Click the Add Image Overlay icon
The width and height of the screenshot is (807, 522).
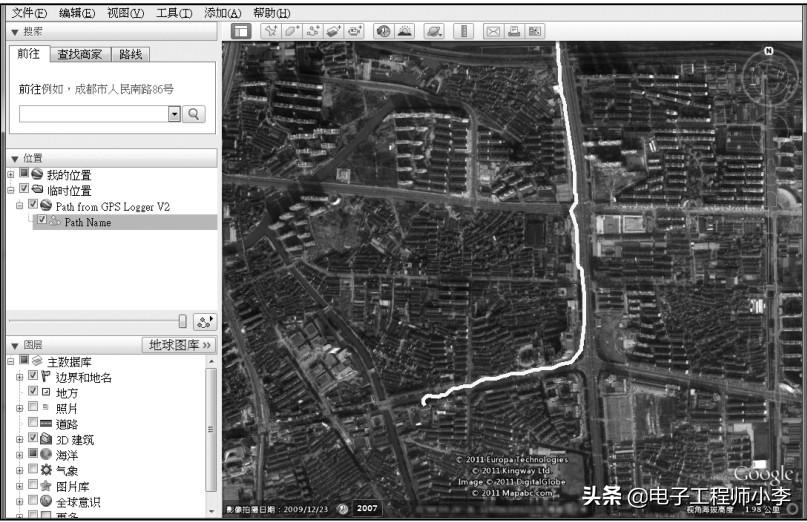[334, 31]
